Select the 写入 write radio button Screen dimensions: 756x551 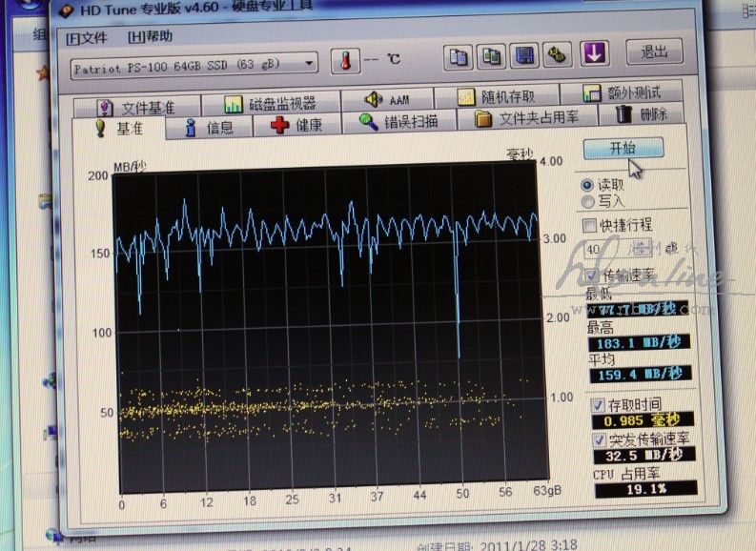pyautogui.click(x=587, y=201)
